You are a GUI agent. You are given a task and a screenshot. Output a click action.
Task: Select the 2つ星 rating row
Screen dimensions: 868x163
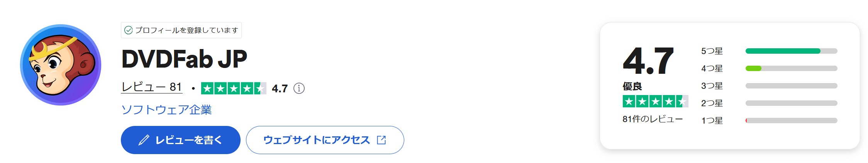click(712, 103)
